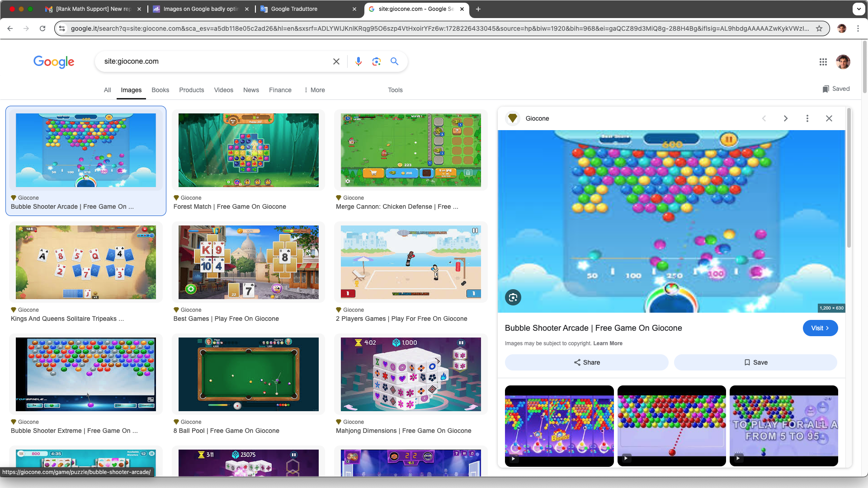Viewport: 868px width, 488px height.
Task: Switch to the News tab
Action: click(251, 90)
